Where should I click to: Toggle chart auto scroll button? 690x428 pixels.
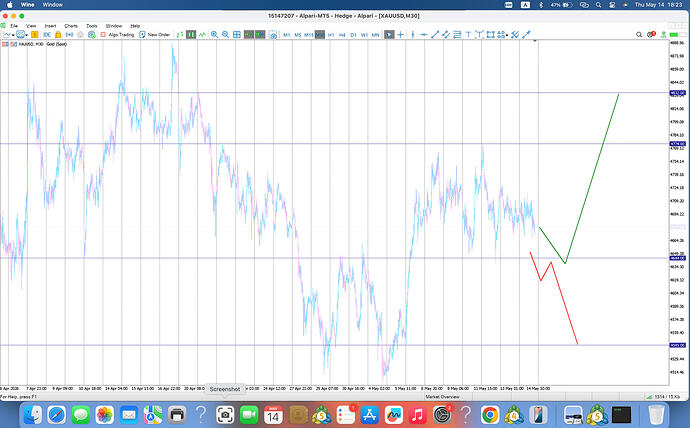[x=249, y=34]
